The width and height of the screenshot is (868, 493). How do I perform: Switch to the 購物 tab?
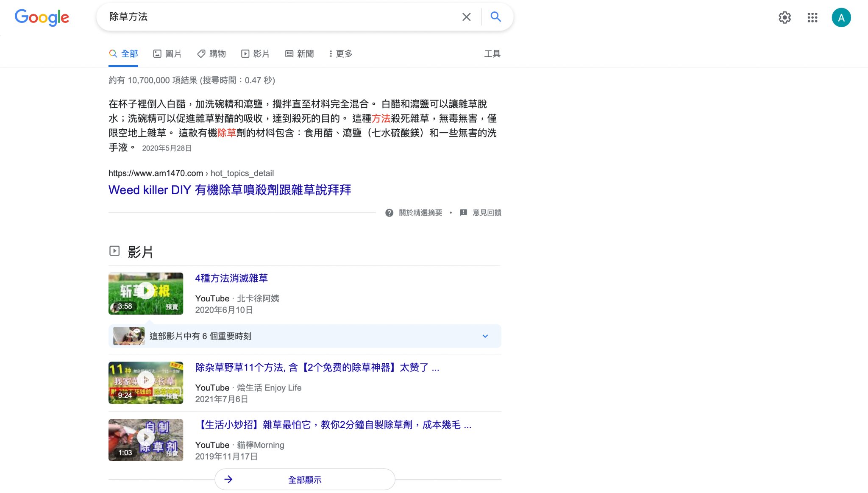point(211,54)
